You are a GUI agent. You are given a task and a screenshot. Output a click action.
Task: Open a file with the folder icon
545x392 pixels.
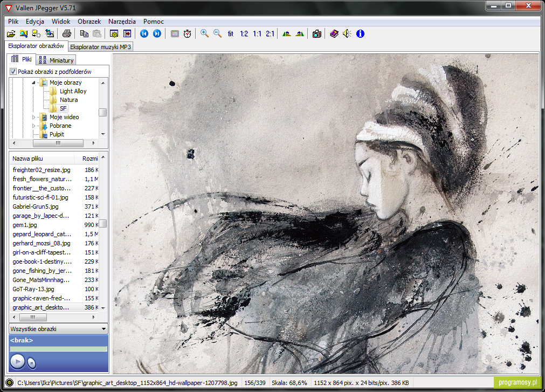pyautogui.click(x=11, y=34)
